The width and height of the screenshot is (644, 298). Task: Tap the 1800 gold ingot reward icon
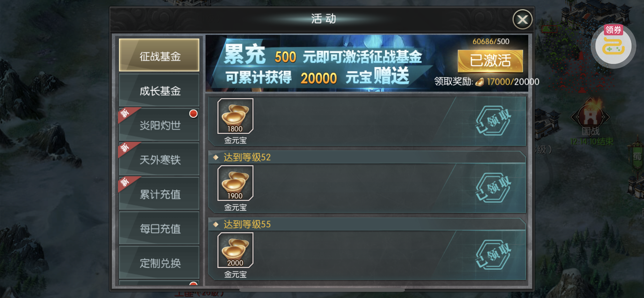click(x=235, y=116)
